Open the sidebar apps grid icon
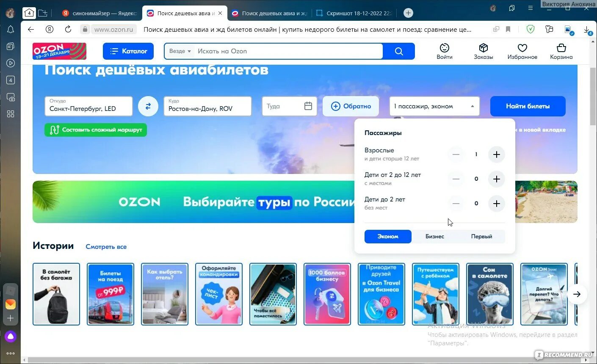 pos(11,114)
